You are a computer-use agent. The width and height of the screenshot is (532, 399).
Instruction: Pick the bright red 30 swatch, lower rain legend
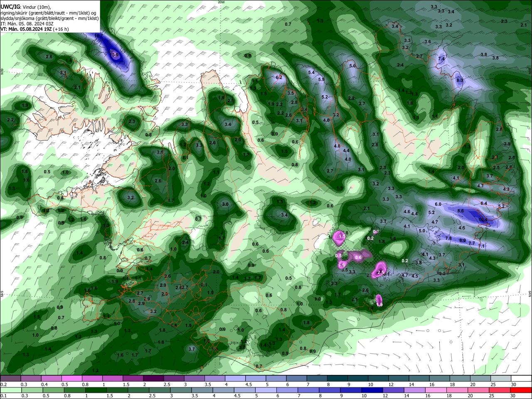(521, 390)
